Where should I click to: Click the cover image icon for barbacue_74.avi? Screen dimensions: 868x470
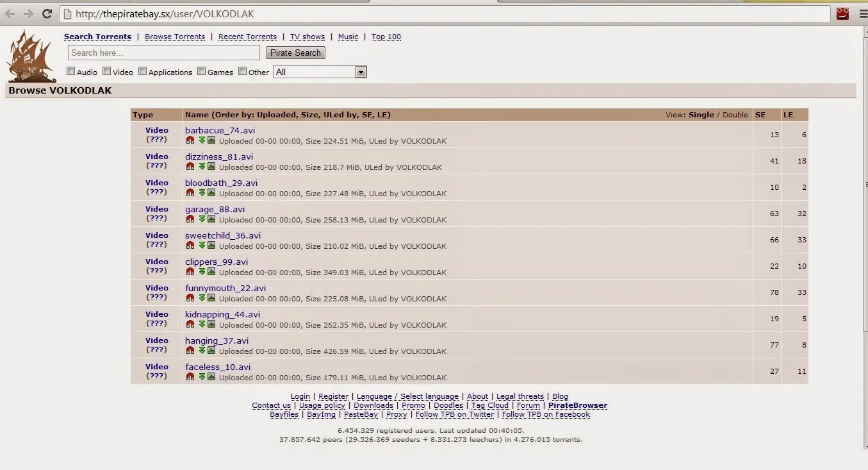[x=211, y=140]
